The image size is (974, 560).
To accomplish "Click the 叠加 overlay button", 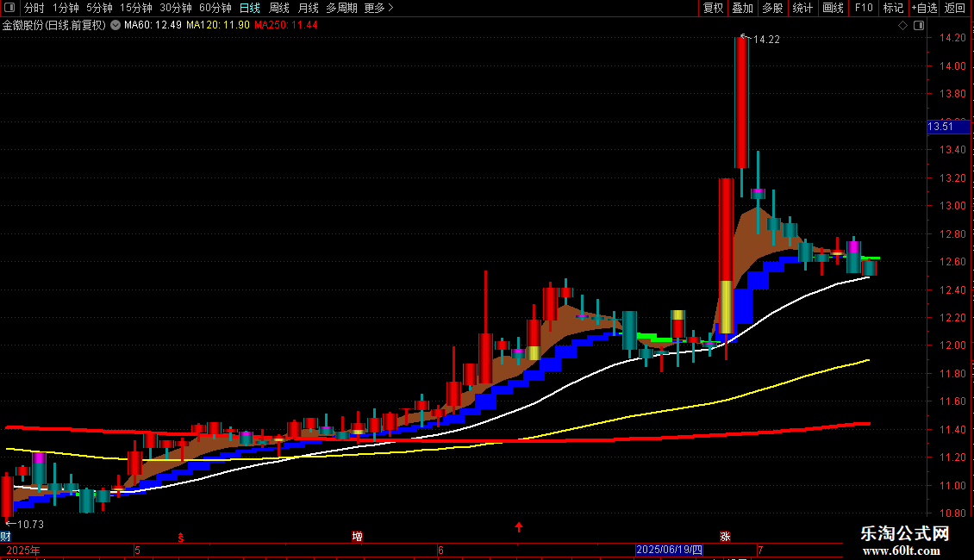I will point(743,8).
